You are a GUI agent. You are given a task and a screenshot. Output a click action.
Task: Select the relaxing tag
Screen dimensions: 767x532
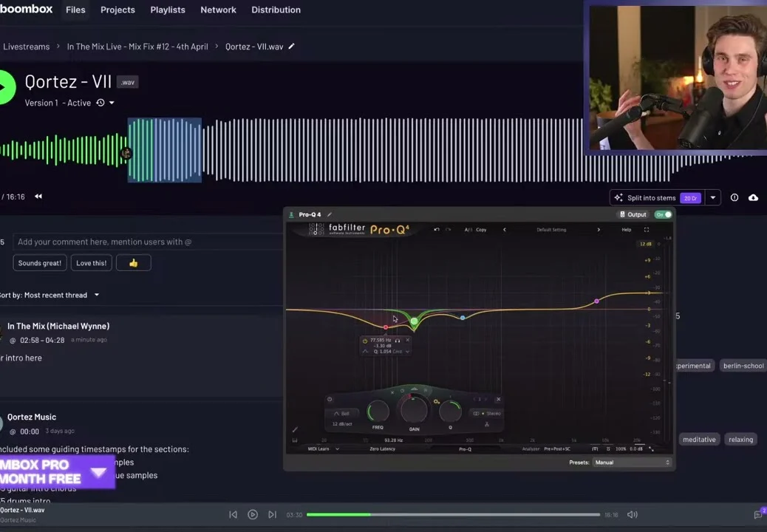click(x=740, y=439)
